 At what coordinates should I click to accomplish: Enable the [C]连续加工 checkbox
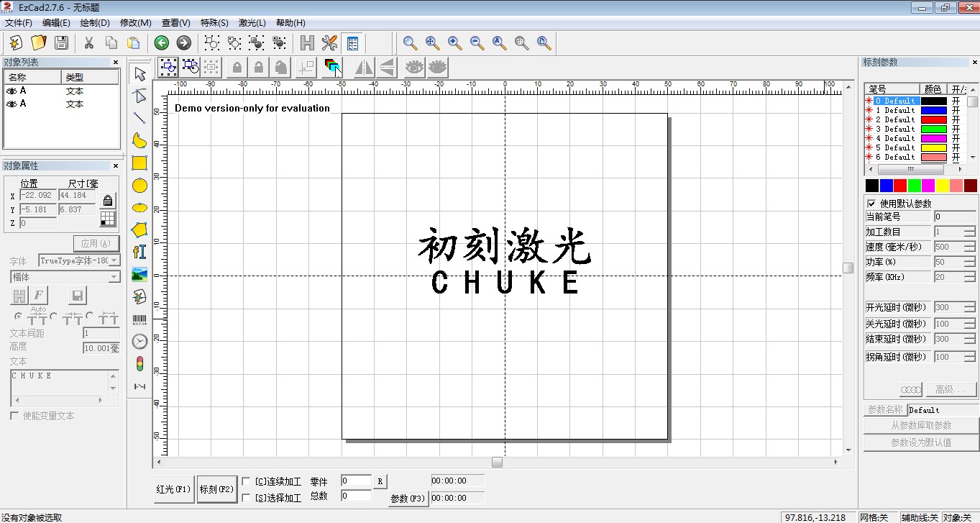pos(247,481)
